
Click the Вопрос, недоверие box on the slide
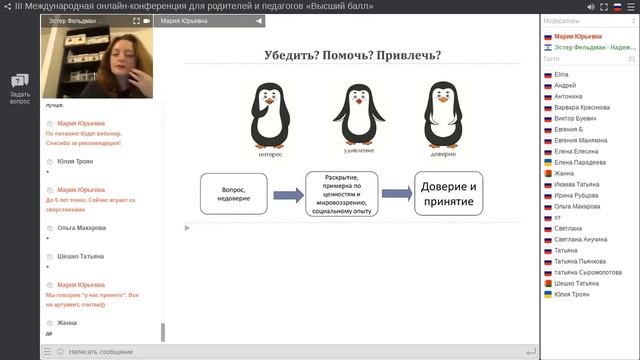tap(233, 194)
